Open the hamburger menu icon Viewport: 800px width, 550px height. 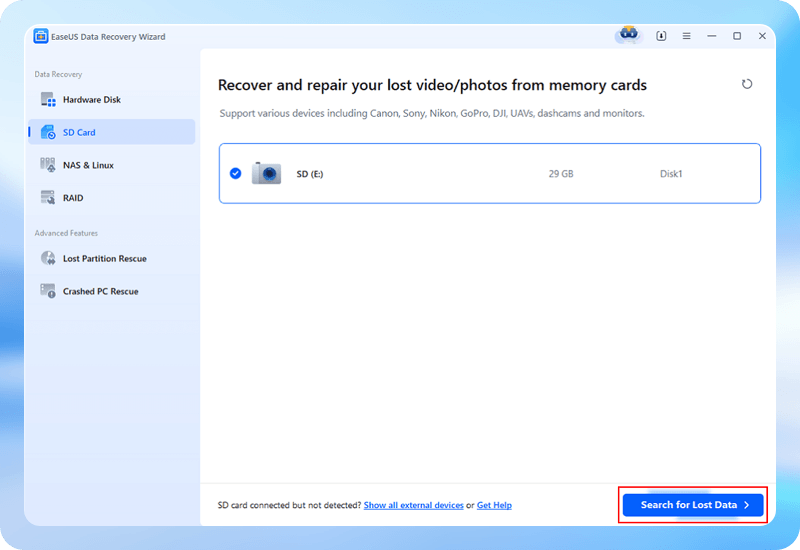(687, 36)
